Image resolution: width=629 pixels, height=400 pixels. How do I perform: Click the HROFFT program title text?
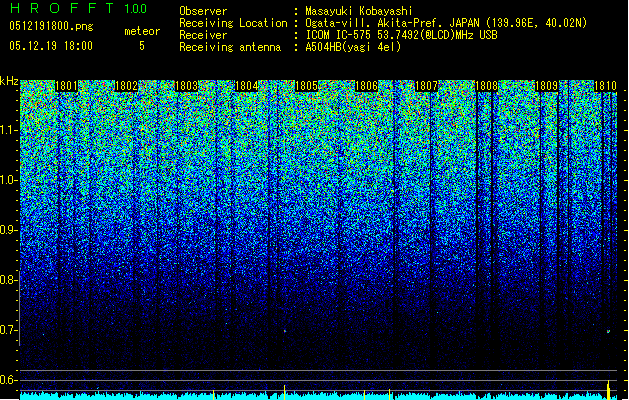[62, 8]
